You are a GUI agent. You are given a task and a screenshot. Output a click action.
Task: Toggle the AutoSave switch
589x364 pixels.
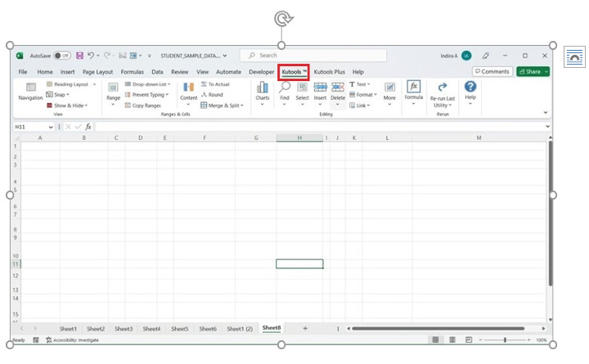tap(62, 56)
